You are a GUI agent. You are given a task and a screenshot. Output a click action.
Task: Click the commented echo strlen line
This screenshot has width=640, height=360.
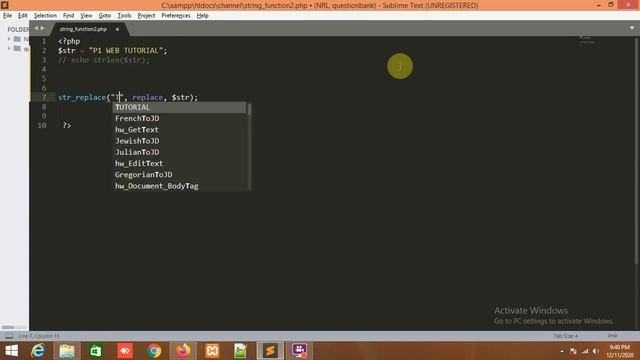tap(104, 60)
